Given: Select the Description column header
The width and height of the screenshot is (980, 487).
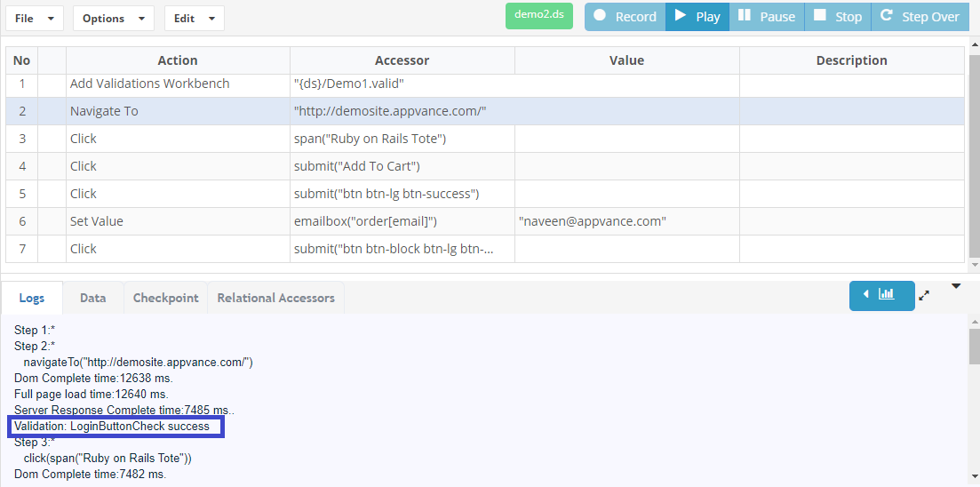Looking at the screenshot, I should (x=852, y=60).
